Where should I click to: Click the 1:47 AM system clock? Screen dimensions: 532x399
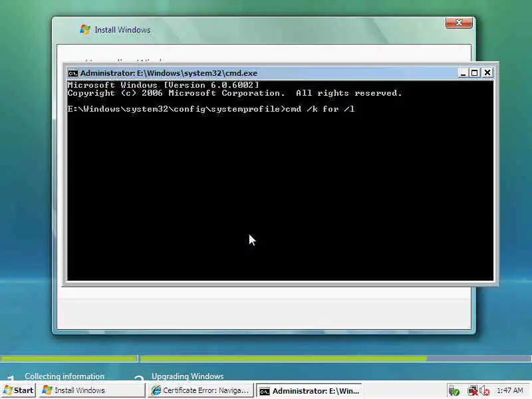pyautogui.click(x=510, y=390)
